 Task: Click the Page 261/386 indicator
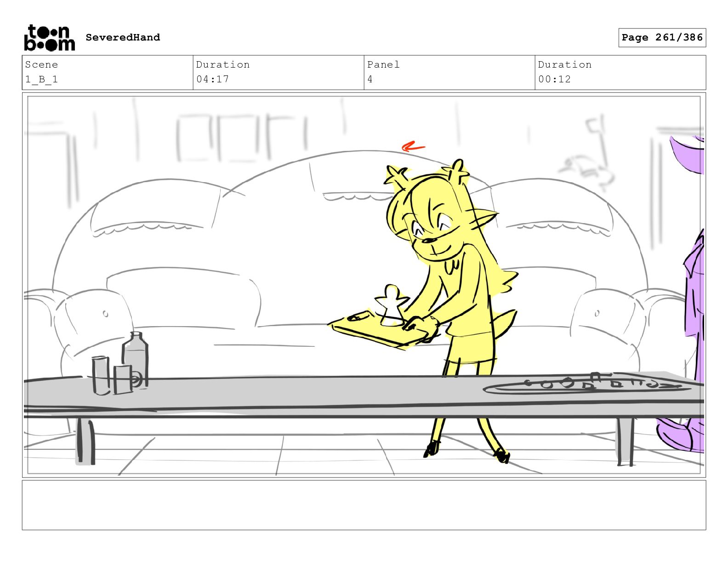pos(662,38)
